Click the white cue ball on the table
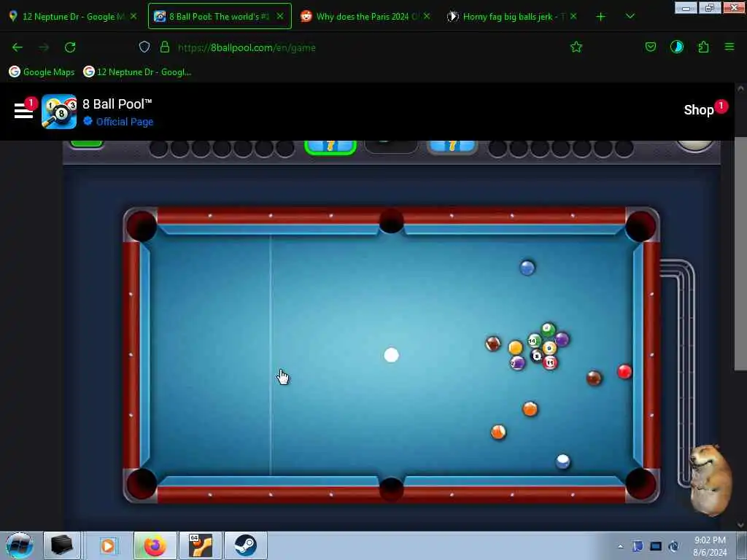The width and height of the screenshot is (747, 560). (391, 355)
